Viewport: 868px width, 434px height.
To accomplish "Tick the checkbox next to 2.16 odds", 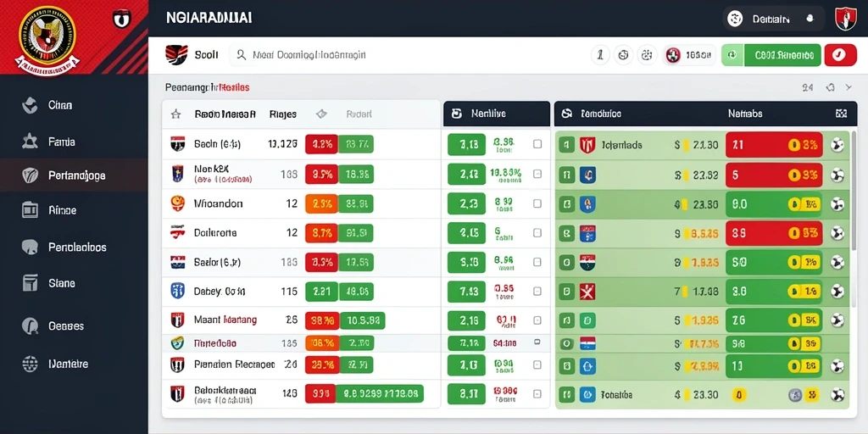I will click(x=537, y=320).
